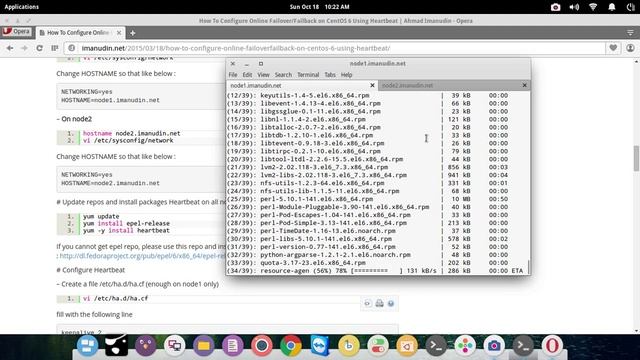Open the File menu in terminal
Image resolution: width=640 pixels, height=360 pixels.
pos(233,75)
